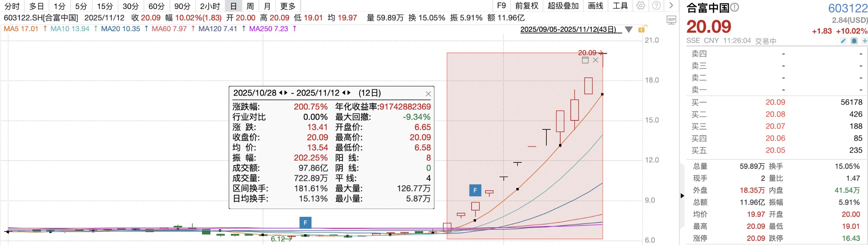Click the MA250 7.23 indicator label

(268, 29)
